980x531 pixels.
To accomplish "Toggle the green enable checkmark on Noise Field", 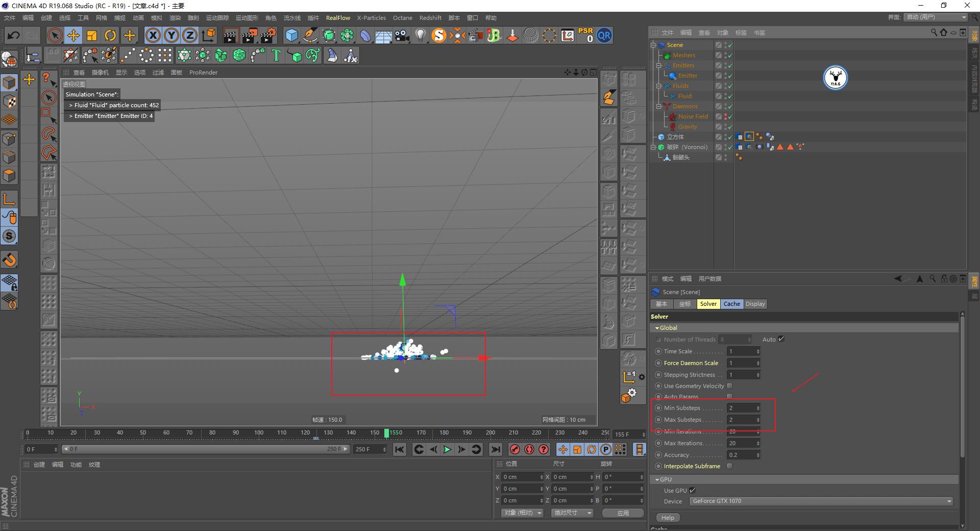I will tap(730, 116).
